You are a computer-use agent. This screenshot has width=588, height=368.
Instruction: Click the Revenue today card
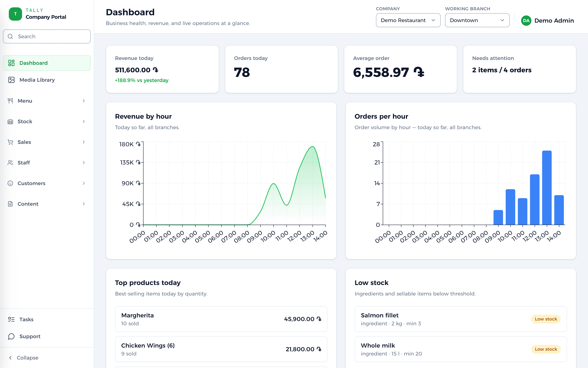(162, 69)
